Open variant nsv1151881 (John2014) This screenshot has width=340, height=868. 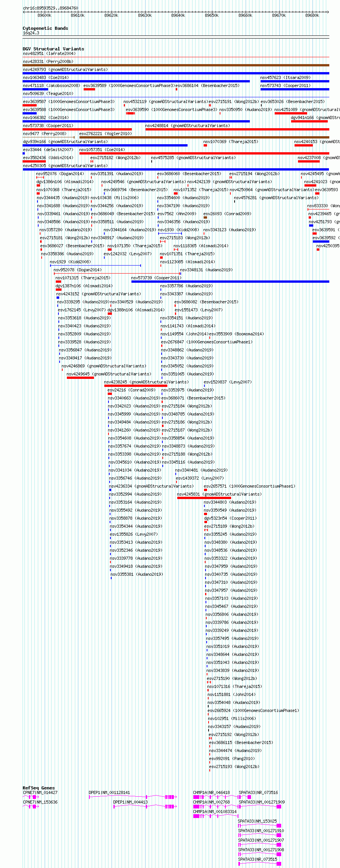[231, 694]
